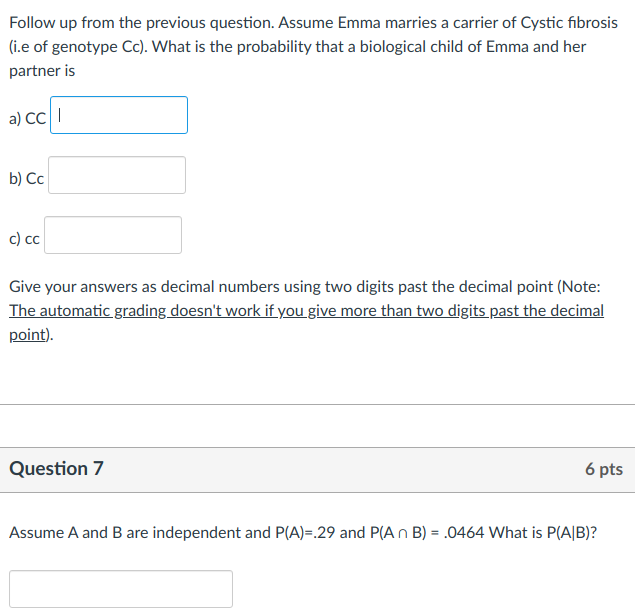Click the "b) Cc" label text
The width and height of the screenshot is (635, 613).
(26, 179)
